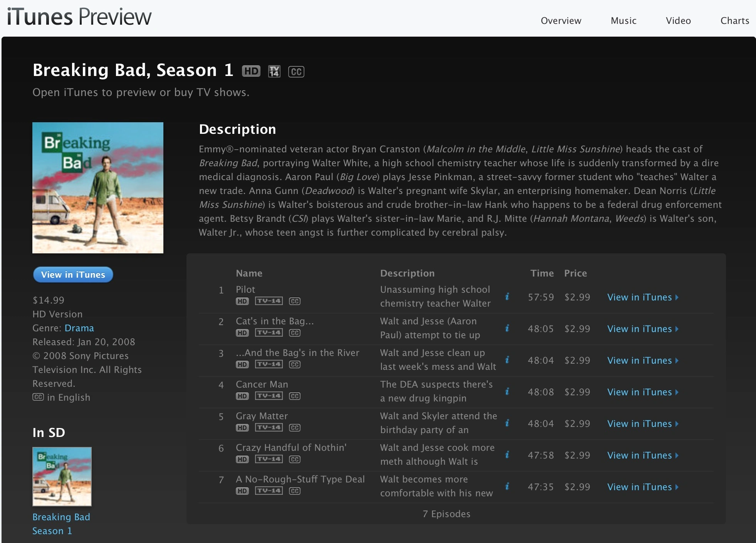View the Pilot episode in iTunes

[643, 297]
